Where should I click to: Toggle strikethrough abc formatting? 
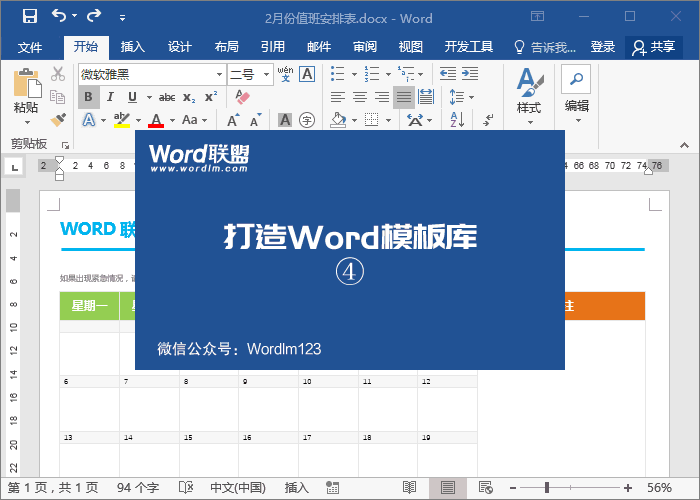[167, 97]
